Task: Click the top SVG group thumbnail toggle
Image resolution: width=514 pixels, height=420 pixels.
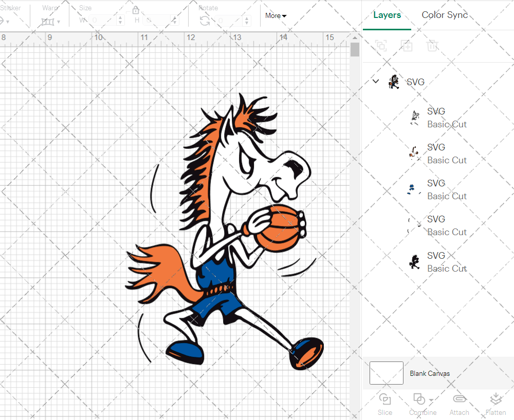Action: (x=394, y=82)
